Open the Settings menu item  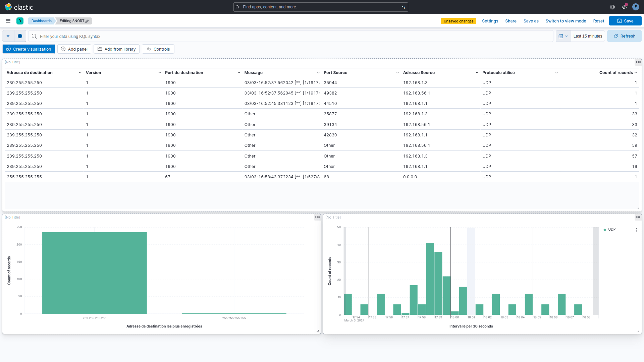490,21
